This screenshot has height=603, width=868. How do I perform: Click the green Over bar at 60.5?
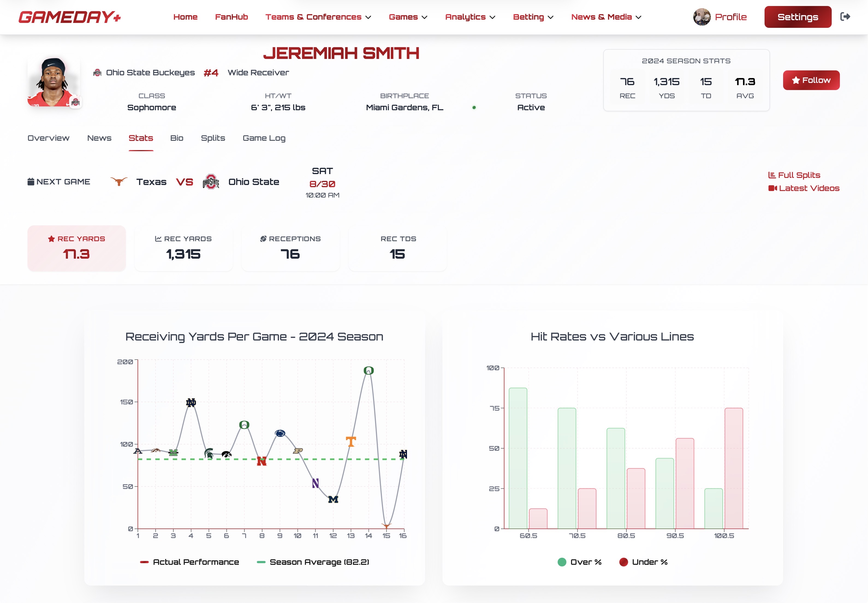click(x=518, y=458)
